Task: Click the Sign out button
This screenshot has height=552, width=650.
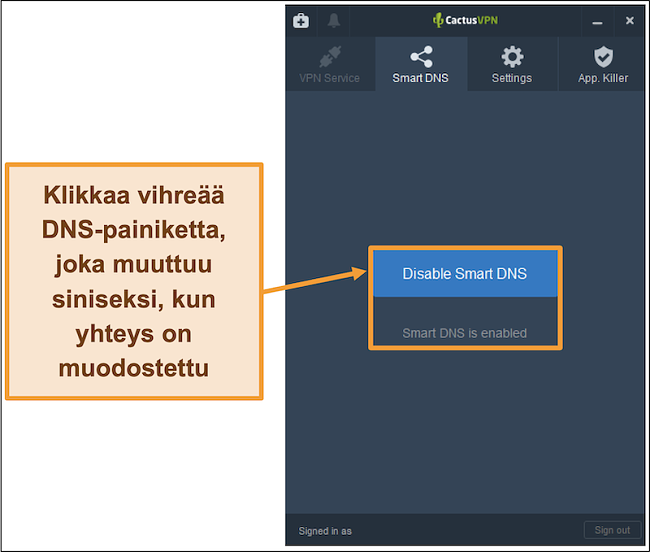Action: pos(612,530)
